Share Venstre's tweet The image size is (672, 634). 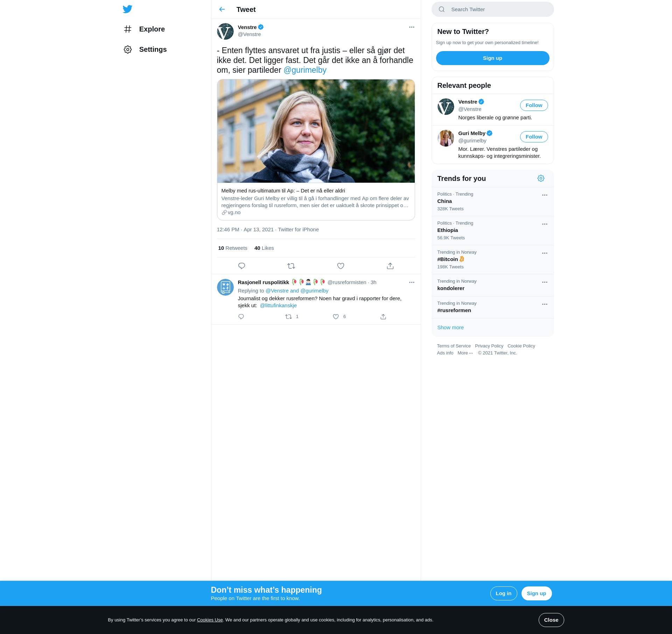(x=390, y=266)
